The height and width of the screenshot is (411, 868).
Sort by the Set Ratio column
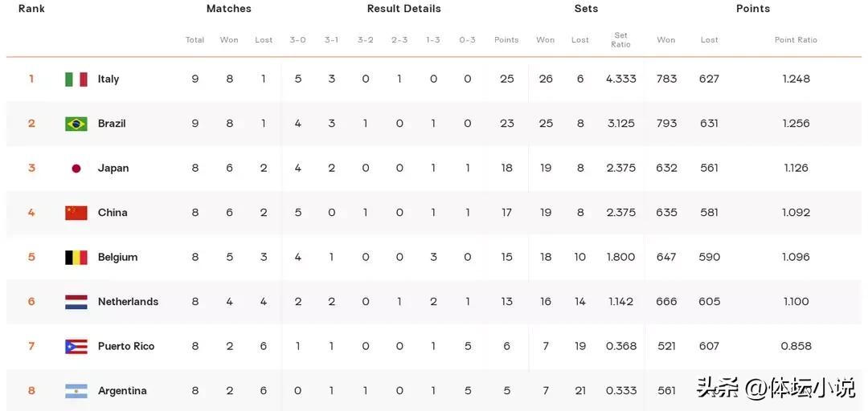(x=620, y=40)
